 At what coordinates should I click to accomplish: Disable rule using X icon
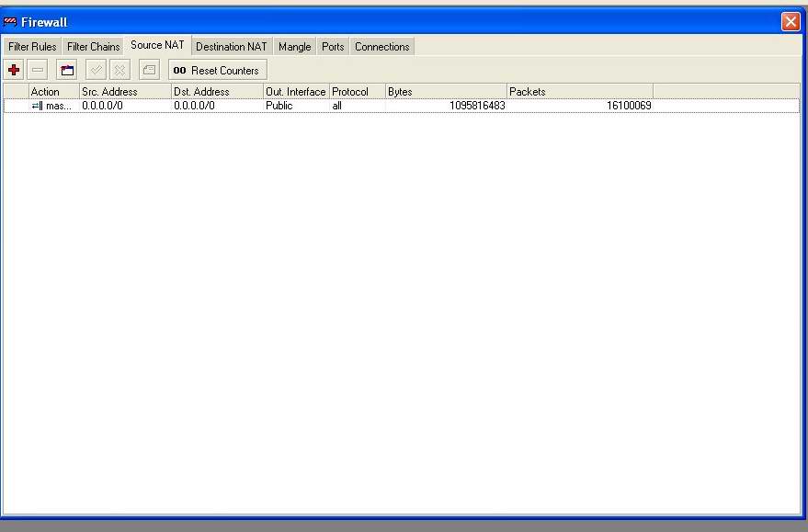(119, 70)
